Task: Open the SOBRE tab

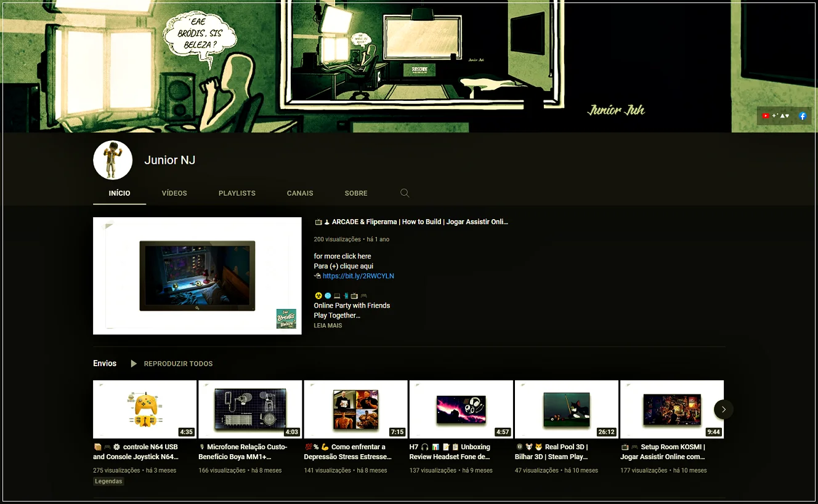Action: 356,193
